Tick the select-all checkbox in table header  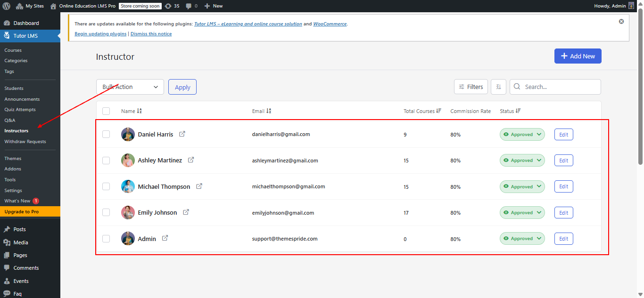pos(106,111)
